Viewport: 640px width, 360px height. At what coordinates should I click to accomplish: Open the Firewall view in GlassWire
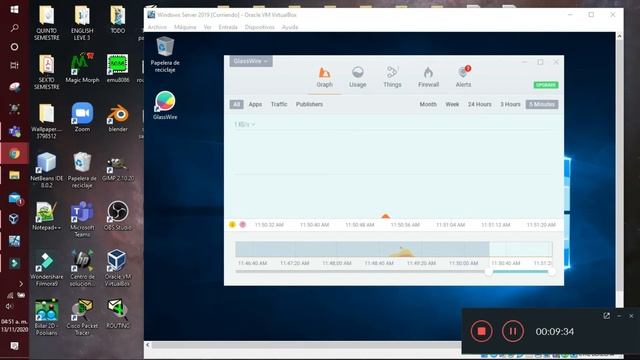pos(428,77)
